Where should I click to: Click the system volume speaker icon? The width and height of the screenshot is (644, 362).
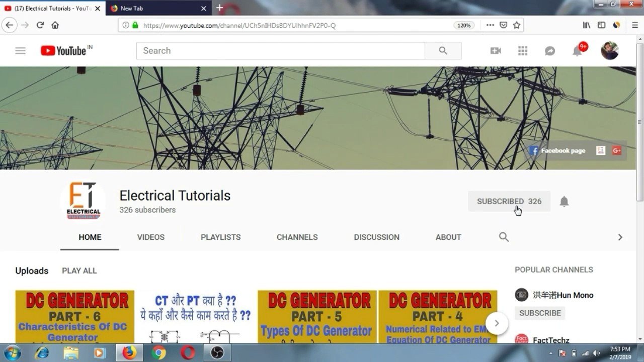pyautogui.click(x=596, y=353)
